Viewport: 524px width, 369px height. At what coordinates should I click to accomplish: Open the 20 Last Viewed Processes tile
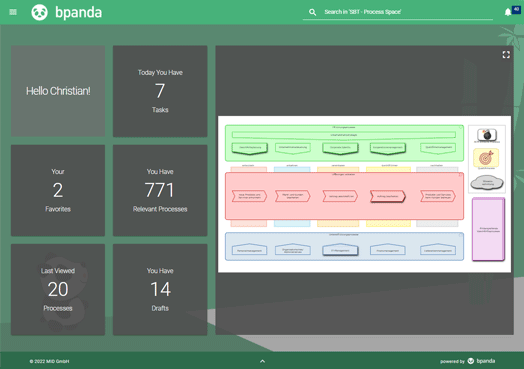[x=58, y=289]
